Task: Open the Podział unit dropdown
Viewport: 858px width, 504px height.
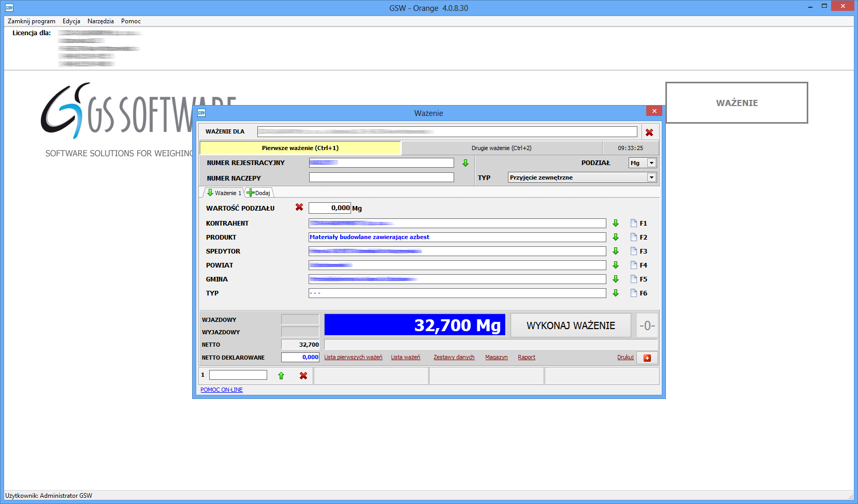Action: [x=651, y=163]
